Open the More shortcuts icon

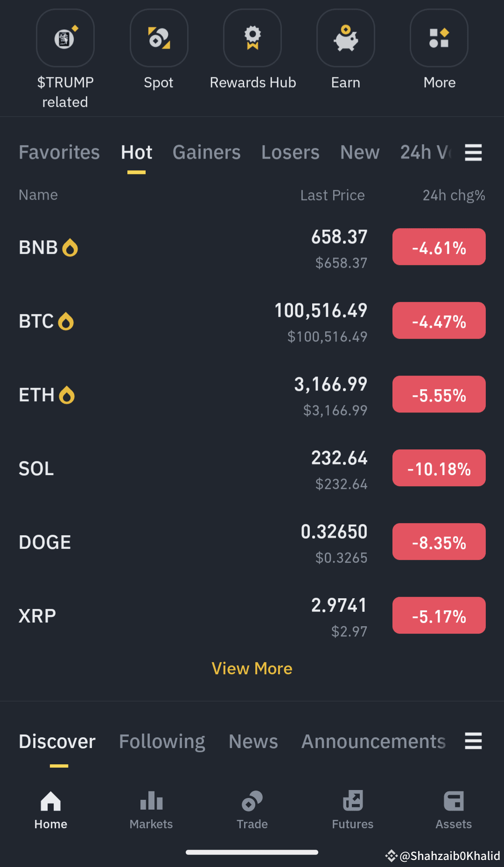click(439, 38)
